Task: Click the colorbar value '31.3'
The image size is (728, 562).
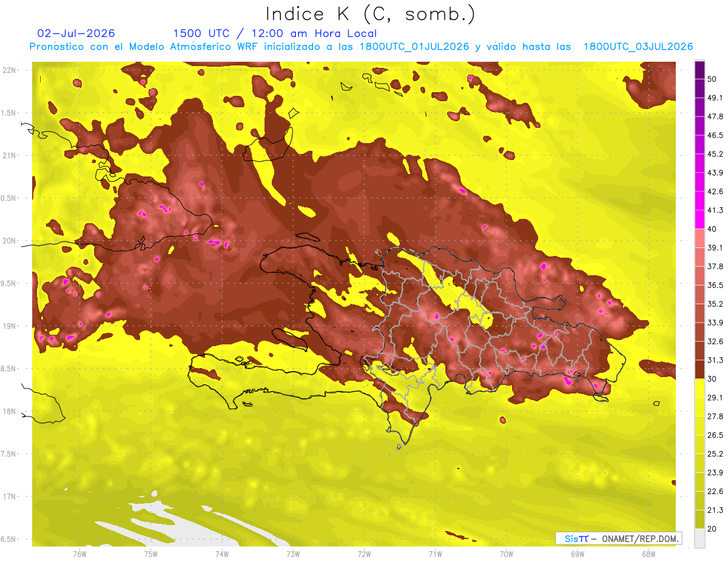Action: coord(715,360)
